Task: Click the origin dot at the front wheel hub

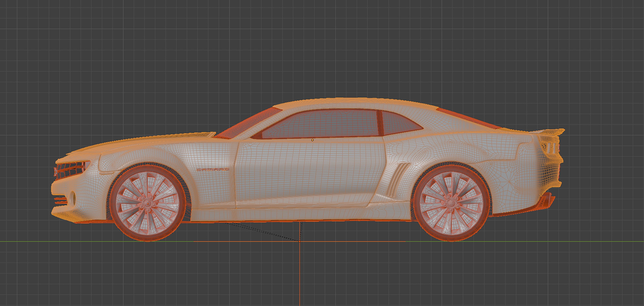Action: [x=148, y=204]
